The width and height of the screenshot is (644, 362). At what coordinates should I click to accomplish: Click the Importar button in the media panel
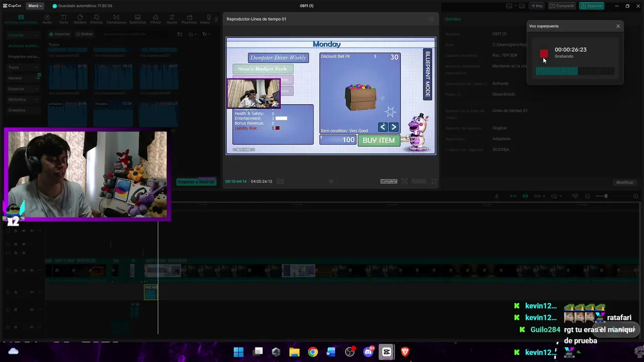59,34
